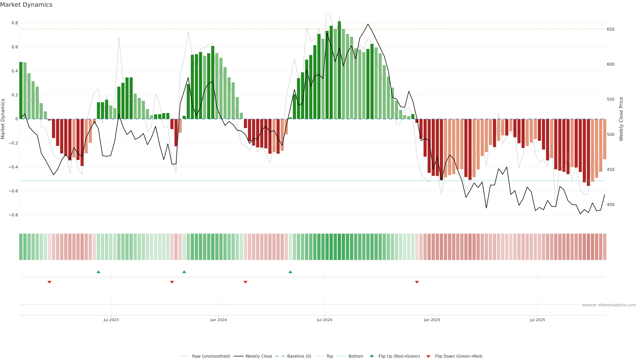Click the Jul 2024 axis label
Screen dimensions: 644x362
(x=325, y=320)
